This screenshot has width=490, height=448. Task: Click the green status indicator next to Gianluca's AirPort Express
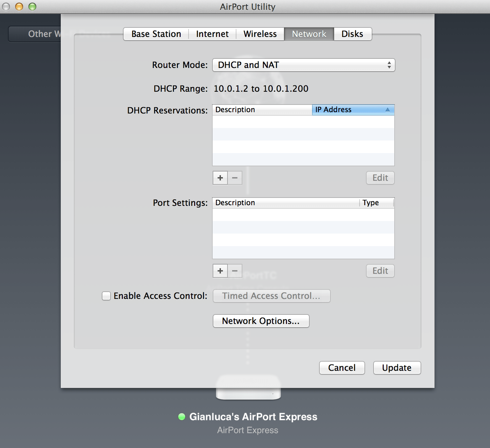[x=182, y=417]
